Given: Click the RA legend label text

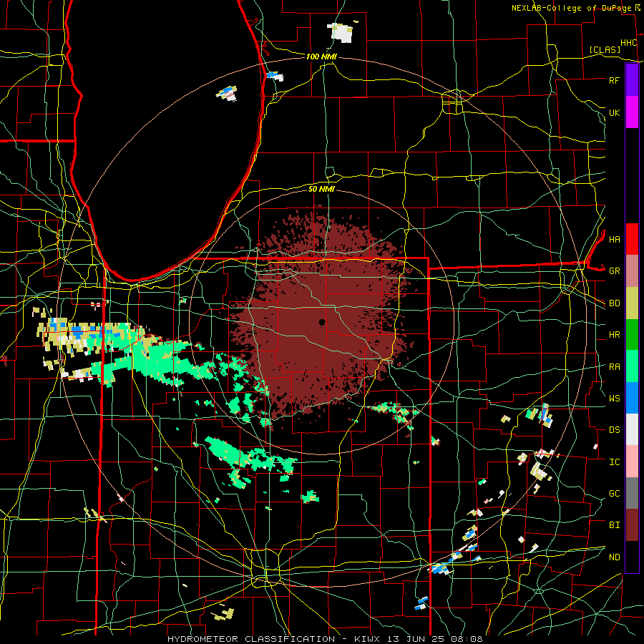Looking at the screenshot, I should click(615, 367).
